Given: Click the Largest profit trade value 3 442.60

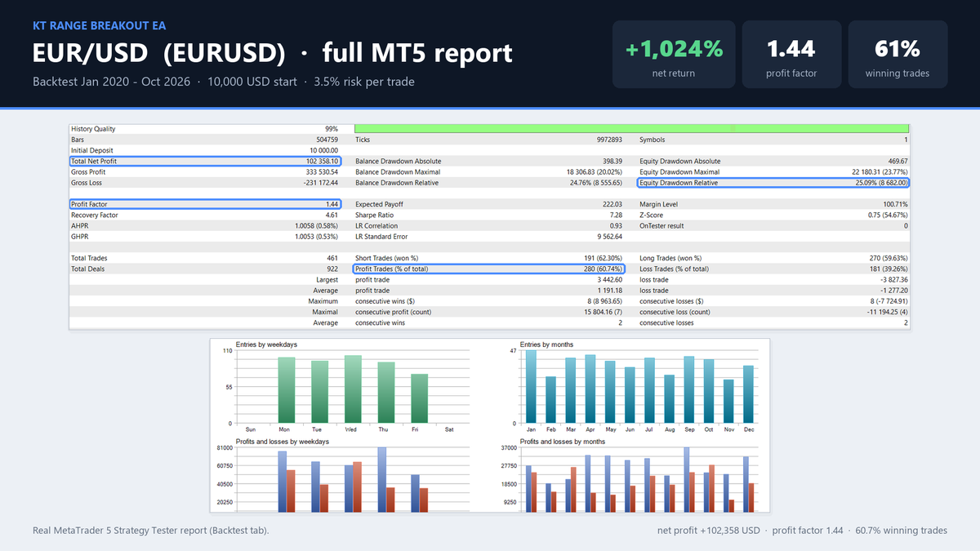Looking at the screenshot, I should (x=609, y=279).
